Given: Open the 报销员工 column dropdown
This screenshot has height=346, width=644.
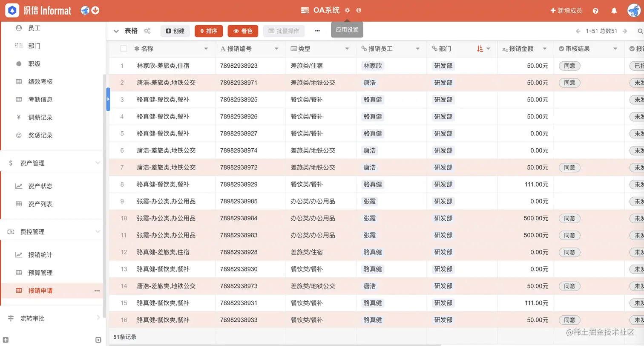Looking at the screenshot, I should tap(418, 49).
